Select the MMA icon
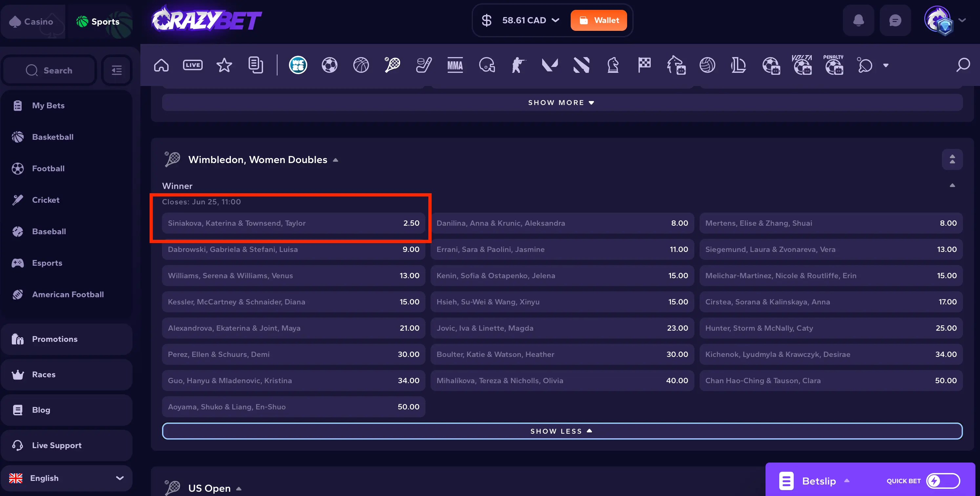Screen dimensions: 980x496 [x=455, y=65]
